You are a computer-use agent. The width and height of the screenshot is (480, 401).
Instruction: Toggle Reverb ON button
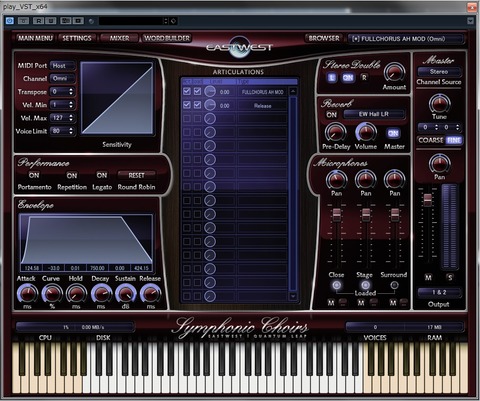tap(331, 115)
